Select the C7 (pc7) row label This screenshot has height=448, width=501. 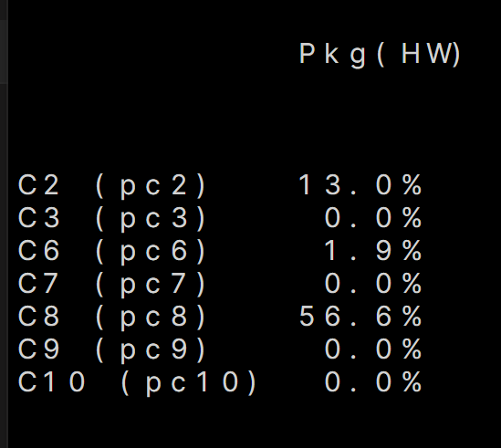[x=111, y=285]
